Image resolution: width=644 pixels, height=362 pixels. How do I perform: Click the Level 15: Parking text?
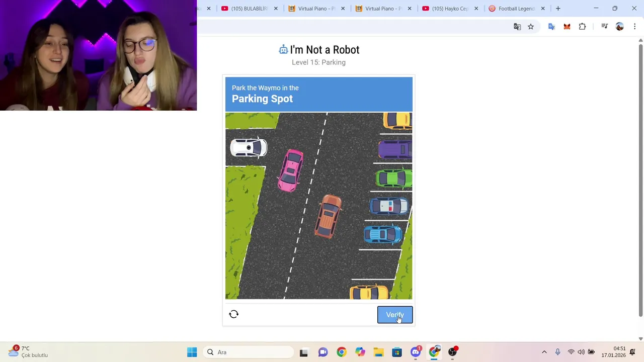click(x=318, y=62)
